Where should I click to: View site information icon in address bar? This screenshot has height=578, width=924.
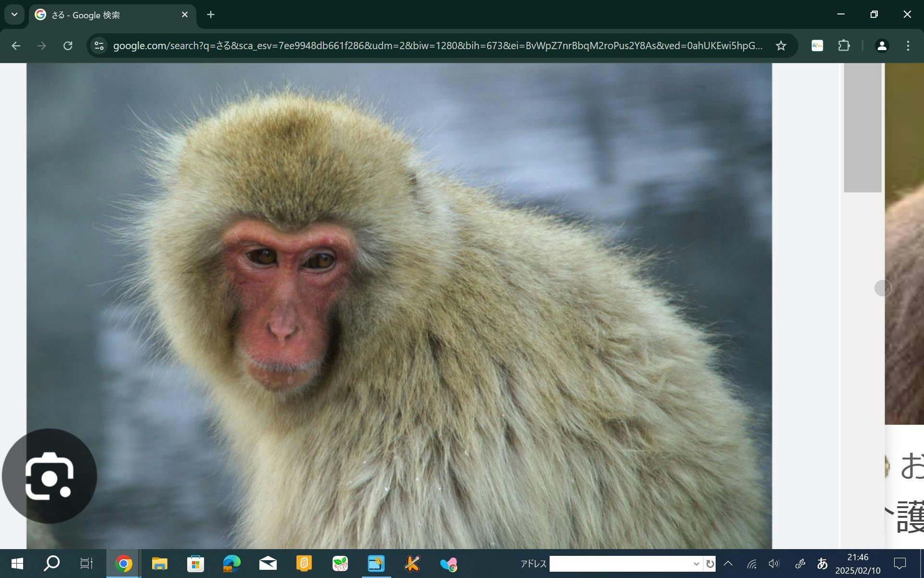point(99,46)
